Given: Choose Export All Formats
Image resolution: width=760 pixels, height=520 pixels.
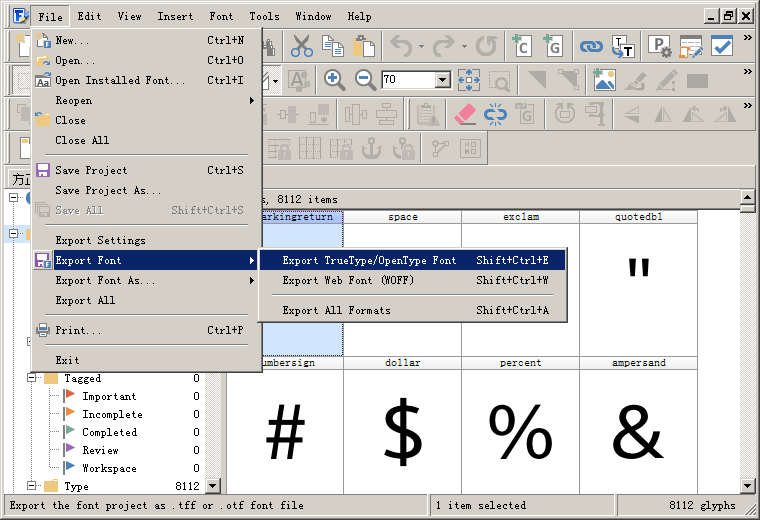Looking at the screenshot, I should click(x=412, y=310).
